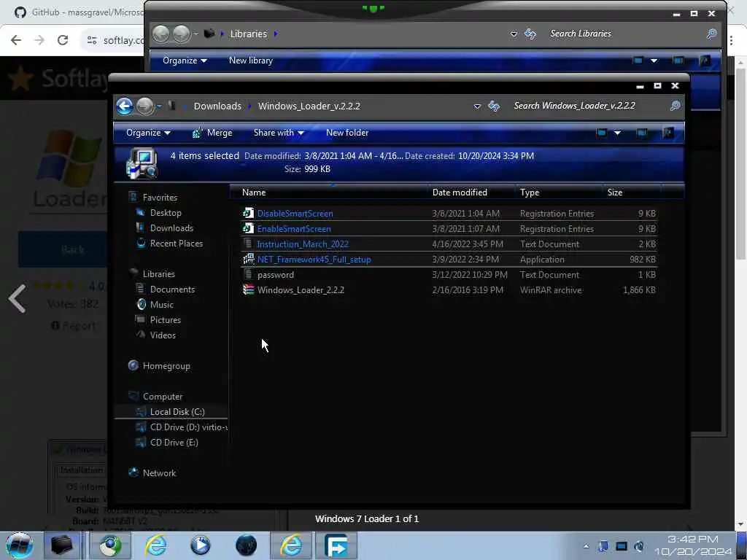Sort files by the Type column header

point(558,192)
